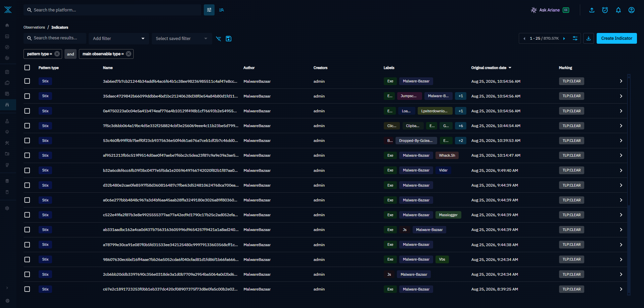Go to the next results page

tap(564, 39)
